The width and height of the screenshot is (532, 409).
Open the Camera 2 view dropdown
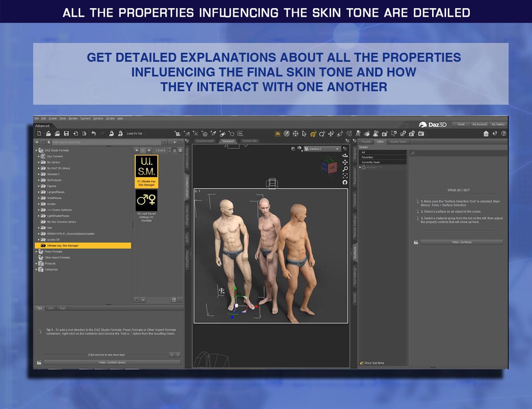click(x=322, y=149)
